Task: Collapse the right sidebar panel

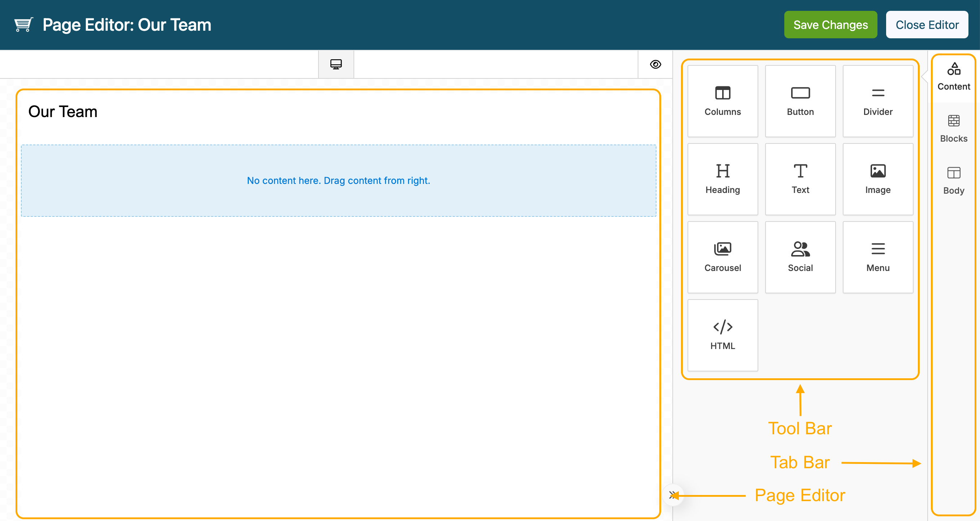Action: coord(673,495)
